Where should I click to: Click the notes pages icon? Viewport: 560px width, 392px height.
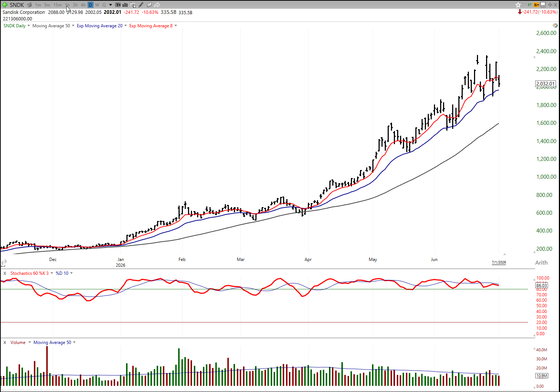[x=149, y=5]
